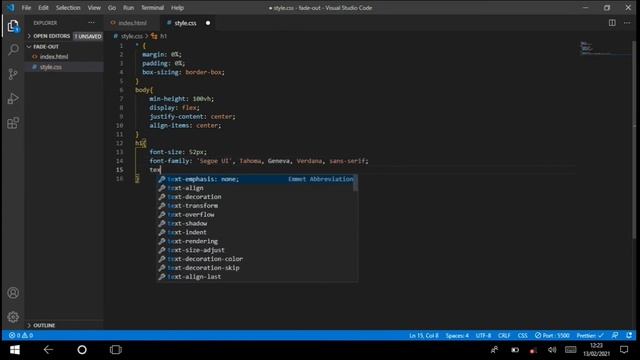Image resolution: width=640 pixels, height=360 pixels.
Task: Open Cortana circle on taskbar
Action: click(82, 350)
